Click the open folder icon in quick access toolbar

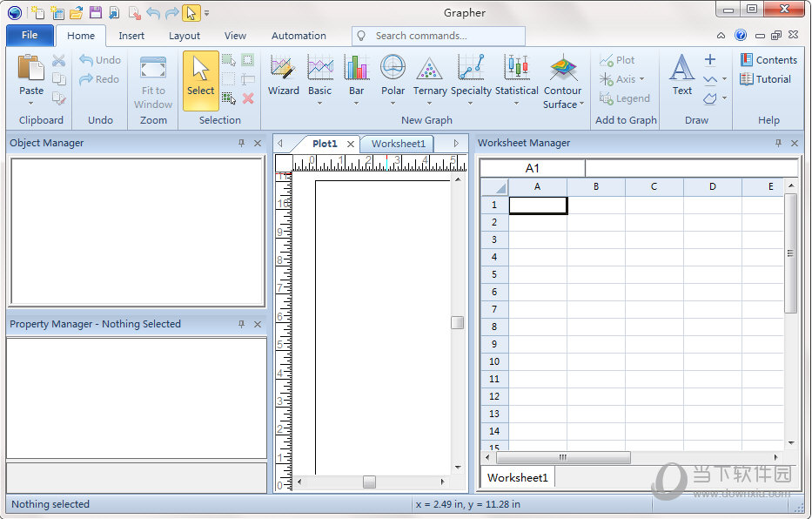[76, 12]
